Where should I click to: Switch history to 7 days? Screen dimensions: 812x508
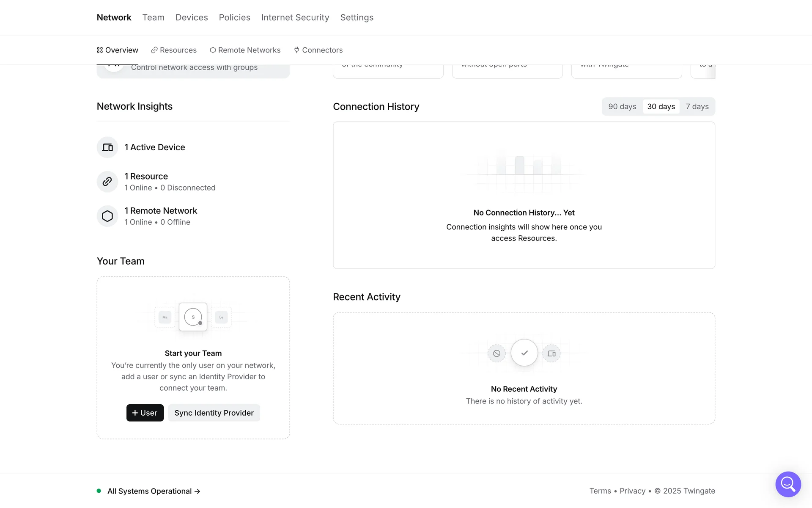[x=697, y=107]
